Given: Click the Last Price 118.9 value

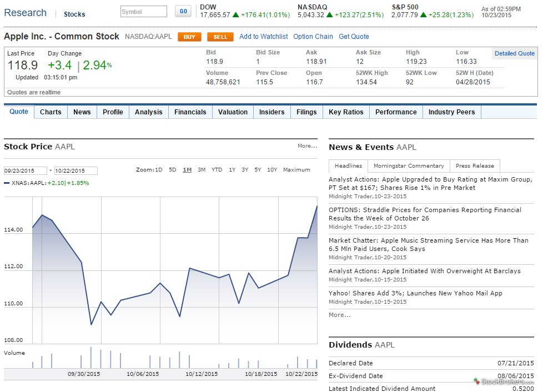Looking at the screenshot, I should 23,65.
